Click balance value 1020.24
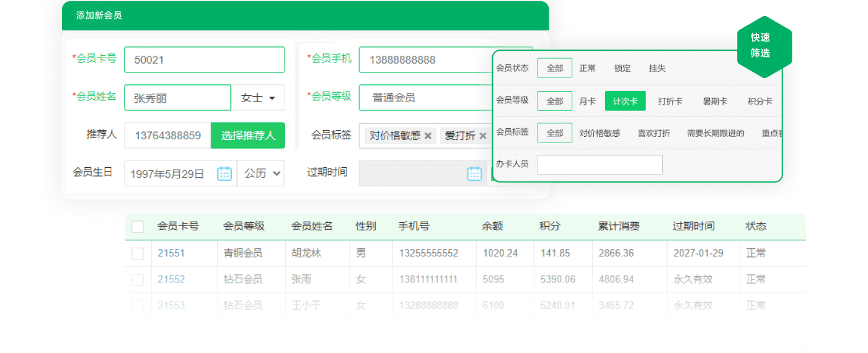Image resolution: width=868 pixels, height=353 pixels. [x=500, y=253]
